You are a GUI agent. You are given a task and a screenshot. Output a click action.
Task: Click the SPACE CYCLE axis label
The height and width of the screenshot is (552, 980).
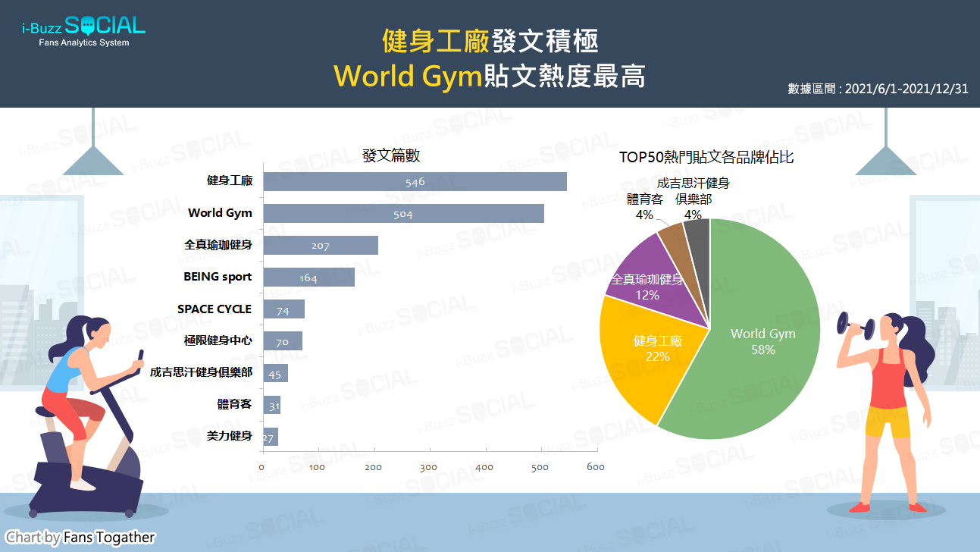214,309
